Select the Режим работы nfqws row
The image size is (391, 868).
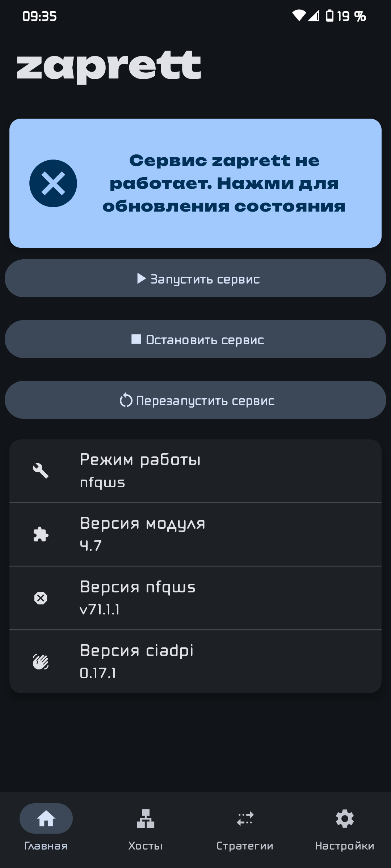point(195,471)
